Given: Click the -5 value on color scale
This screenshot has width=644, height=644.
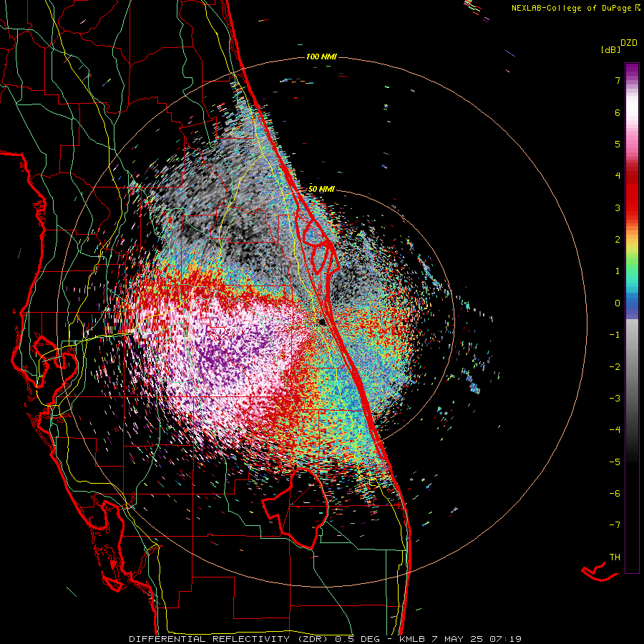Looking at the screenshot, I should [x=615, y=462].
